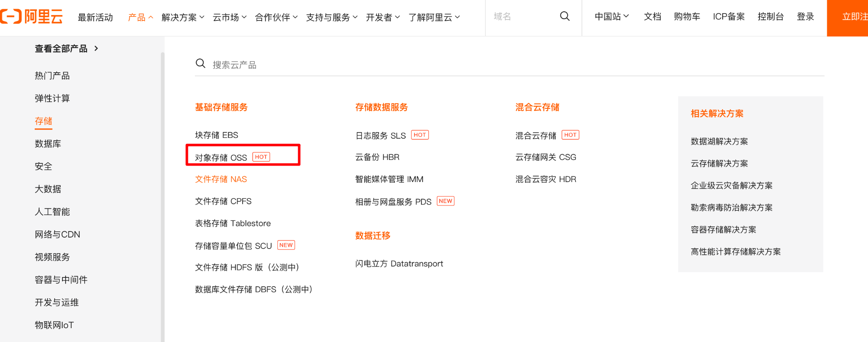Viewport: 868px width, 342px height.
Task: Open 云存储网关 CSG product
Action: click(546, 157)
